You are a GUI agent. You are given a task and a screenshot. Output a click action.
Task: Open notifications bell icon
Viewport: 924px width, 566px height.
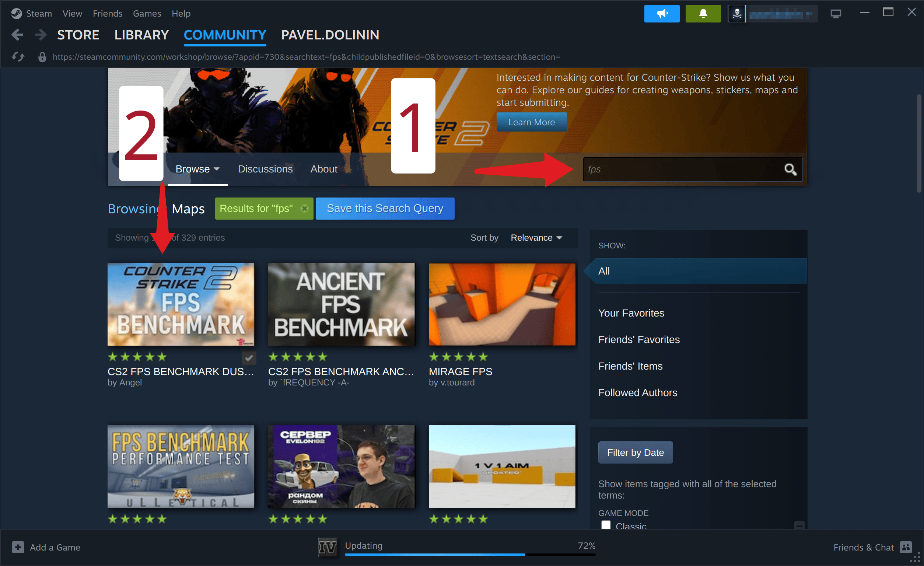click(x=703, y=14)
